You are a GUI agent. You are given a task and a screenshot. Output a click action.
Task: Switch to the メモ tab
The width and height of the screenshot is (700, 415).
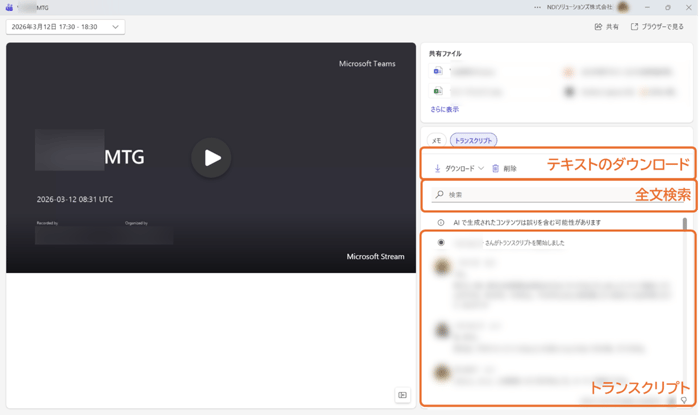click(x=437, y=141)
